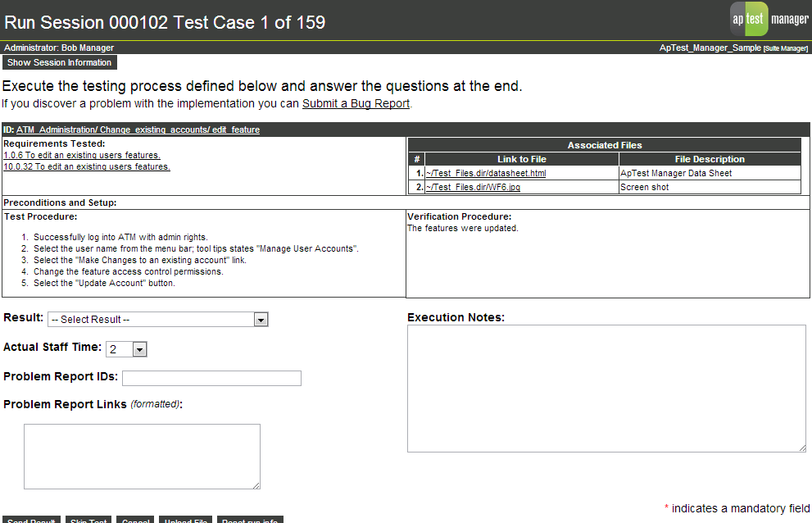Follow the Submit a Bug Report link
This screenshot has height=523, width=812.
coord(356,103)
